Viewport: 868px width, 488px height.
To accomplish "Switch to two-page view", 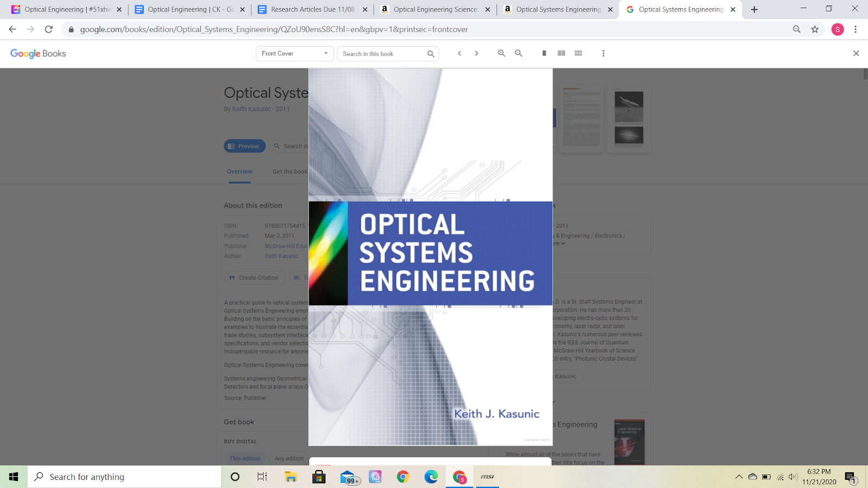I will pos(561,53).
